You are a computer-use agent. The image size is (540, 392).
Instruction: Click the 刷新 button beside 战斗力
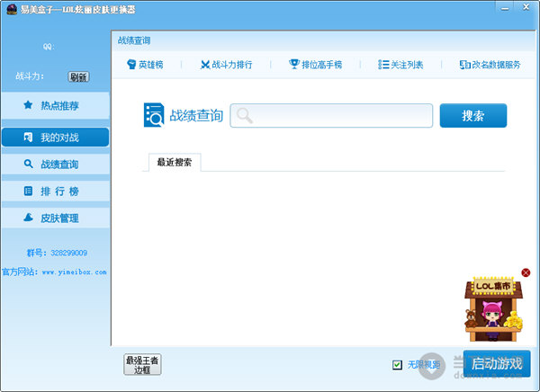pyautogui.click(x=78, y=76)
